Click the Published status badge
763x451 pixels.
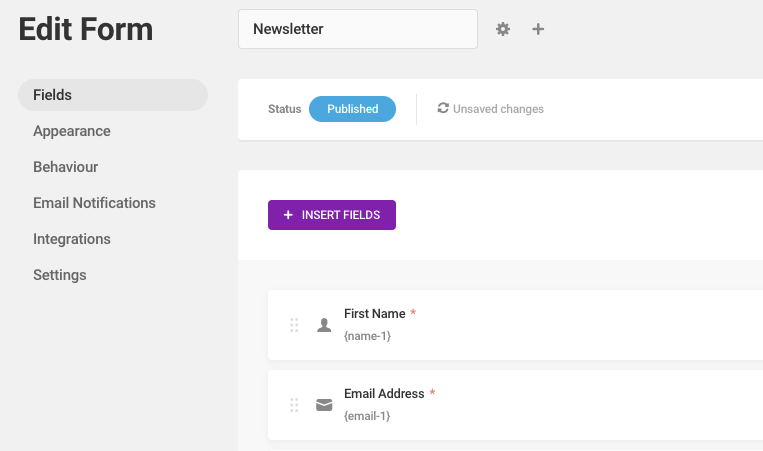click(352, 109)
